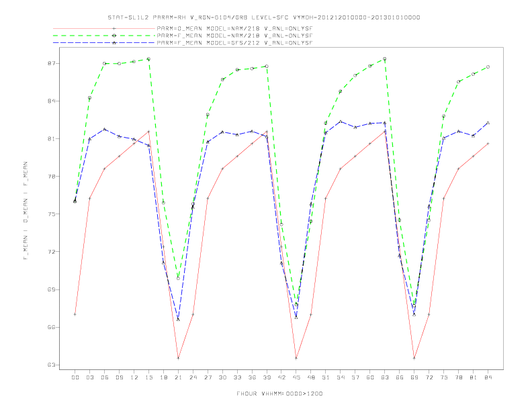Click the vertical axis label F_MEAN | O_MEAN | F_MEAN
Image resolution: width=532 pixels, height=411 pixels.
pos(26,211)
